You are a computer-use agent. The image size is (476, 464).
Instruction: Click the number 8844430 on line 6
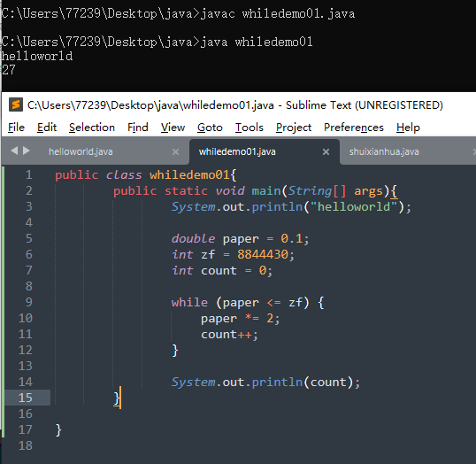(x=263, y=254)
